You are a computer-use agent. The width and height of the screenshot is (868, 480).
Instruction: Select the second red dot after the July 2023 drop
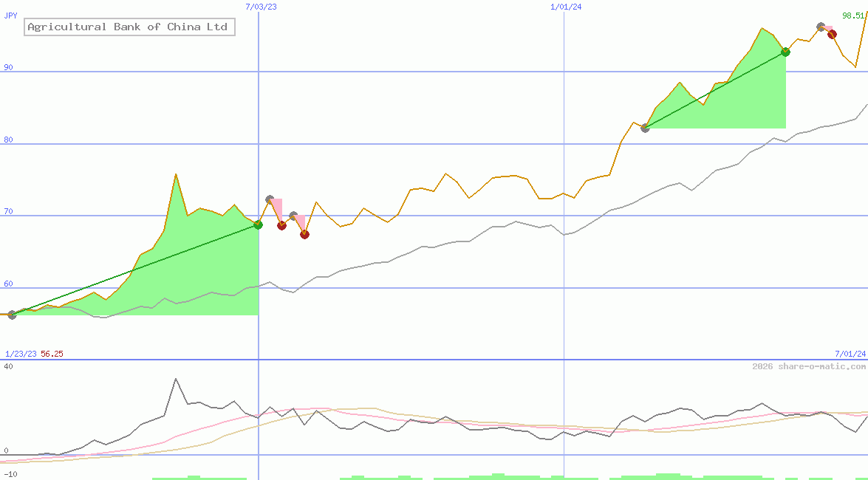tap(304, 233)
